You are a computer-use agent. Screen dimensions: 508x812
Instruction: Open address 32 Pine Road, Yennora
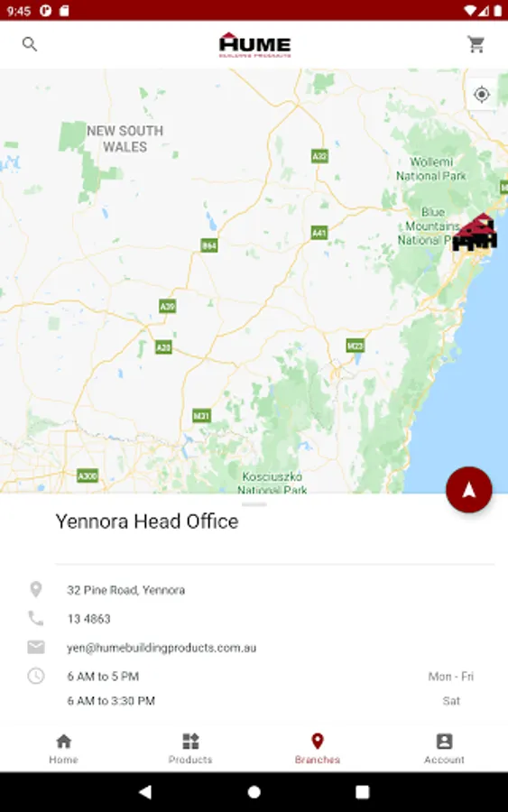coord(125,590)
